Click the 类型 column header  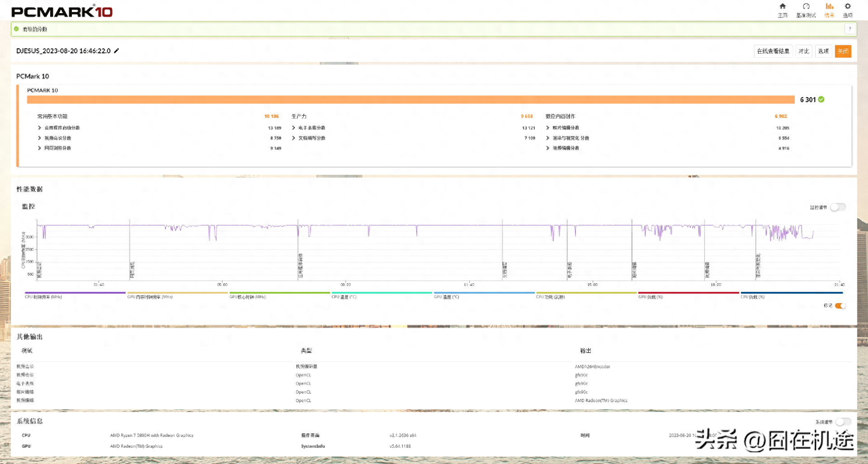click(306, 351)
